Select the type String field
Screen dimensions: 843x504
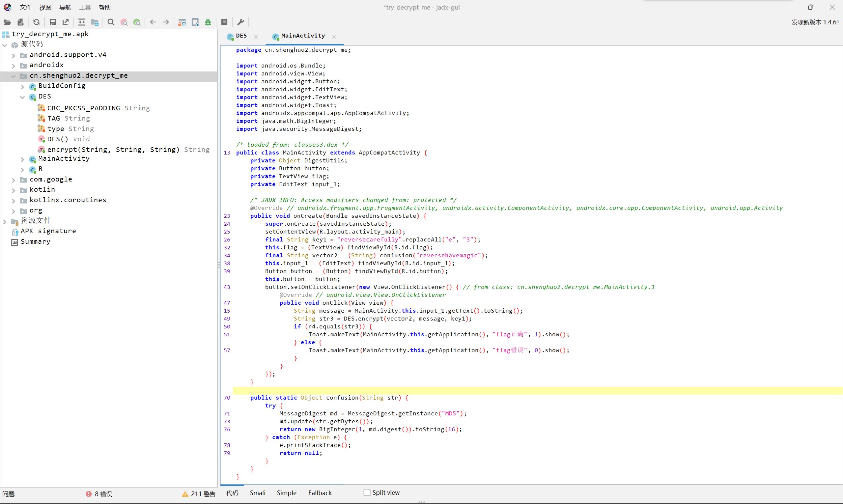(x=70, y=129)
